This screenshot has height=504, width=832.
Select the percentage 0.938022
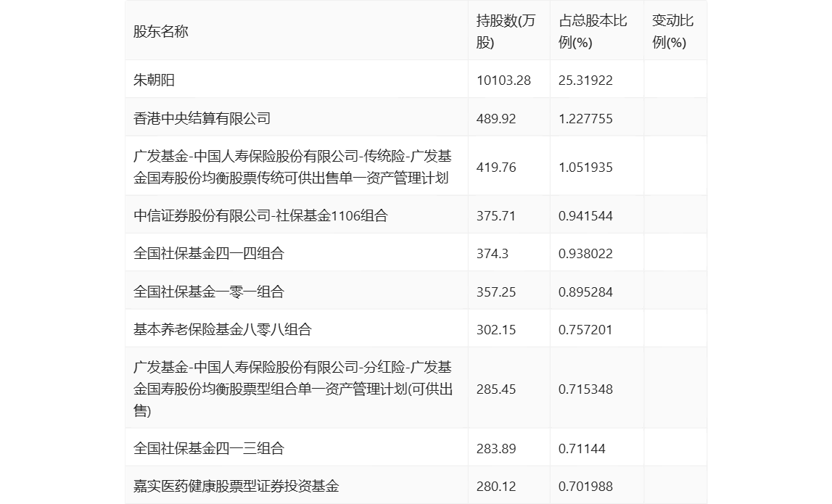coord(585,253)
